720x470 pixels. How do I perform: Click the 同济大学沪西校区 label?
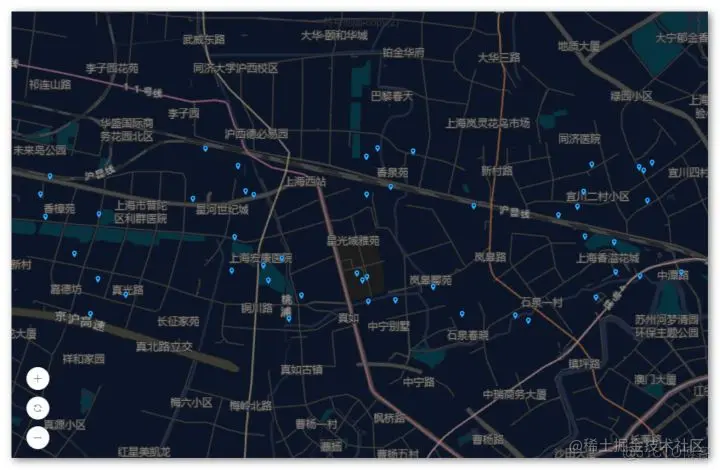[236, 68]
